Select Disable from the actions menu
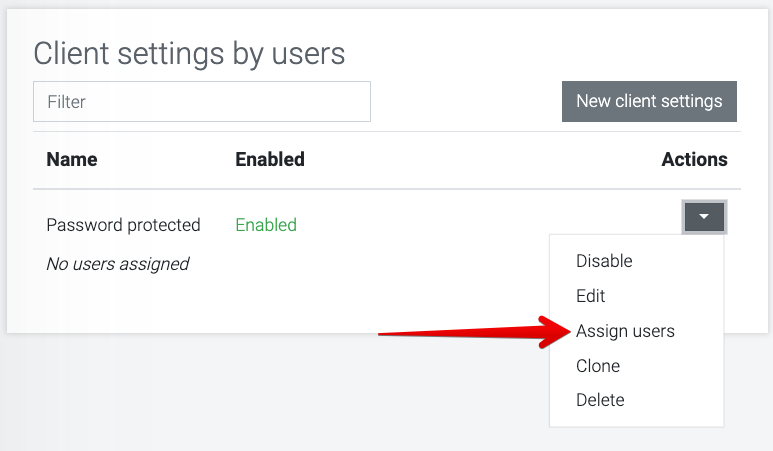This screenshot has width=773, height=451. click(604, 261)
